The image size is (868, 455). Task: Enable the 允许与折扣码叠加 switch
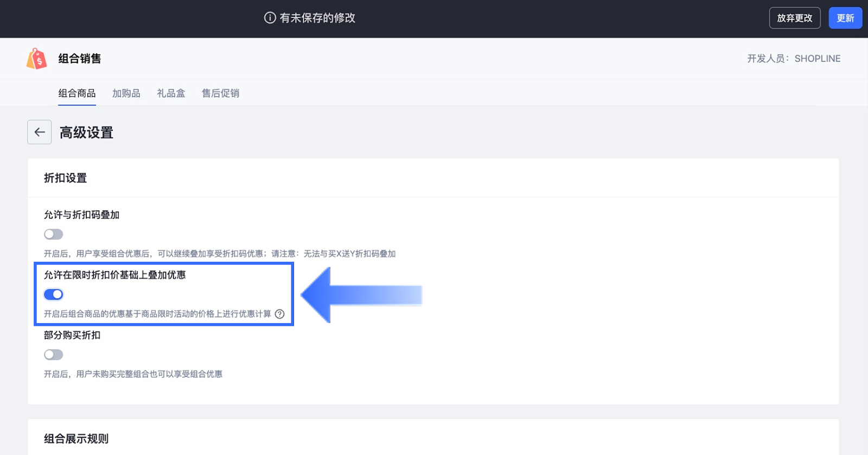point(54,234)
